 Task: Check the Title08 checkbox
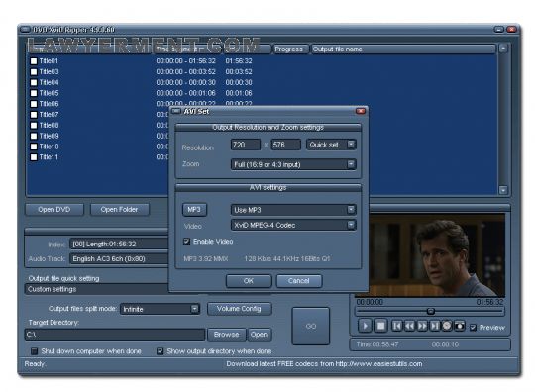34,125
